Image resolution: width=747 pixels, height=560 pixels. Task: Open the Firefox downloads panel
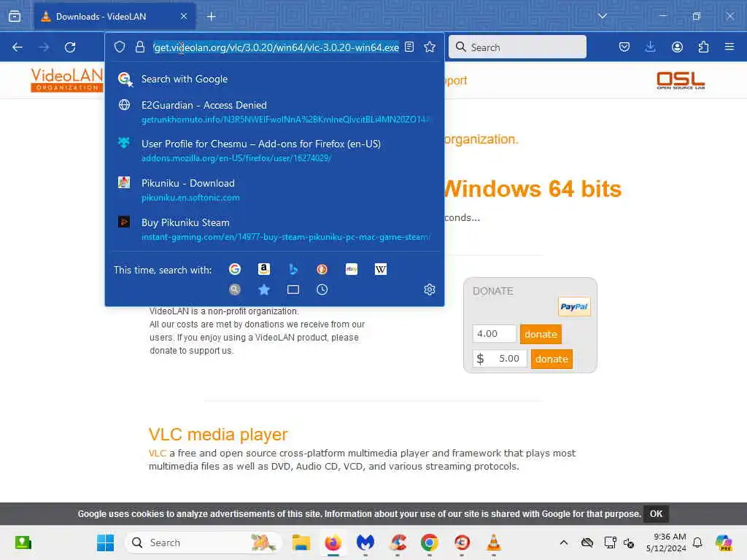point(650,47)
